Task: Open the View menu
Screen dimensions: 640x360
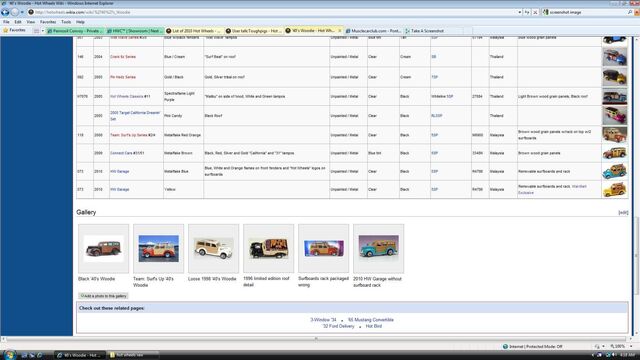Action: click(x=31, y=22)
